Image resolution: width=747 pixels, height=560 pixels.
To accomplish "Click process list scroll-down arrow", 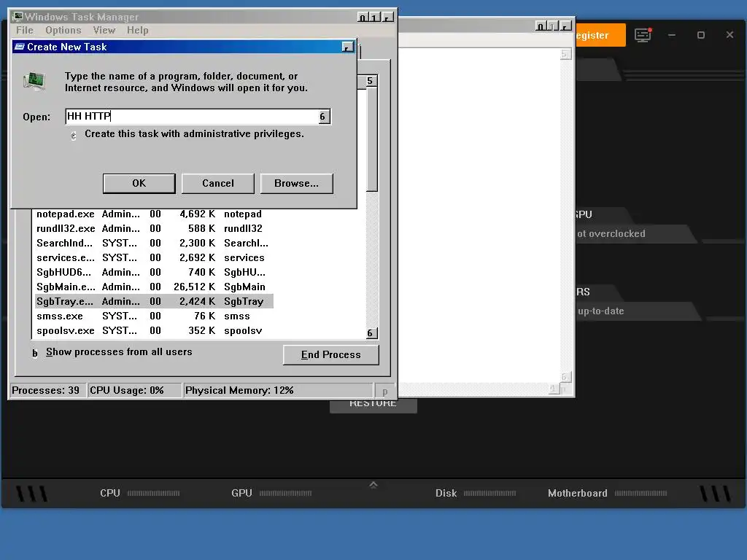I will pyautogui.click(x=371, y=332).
